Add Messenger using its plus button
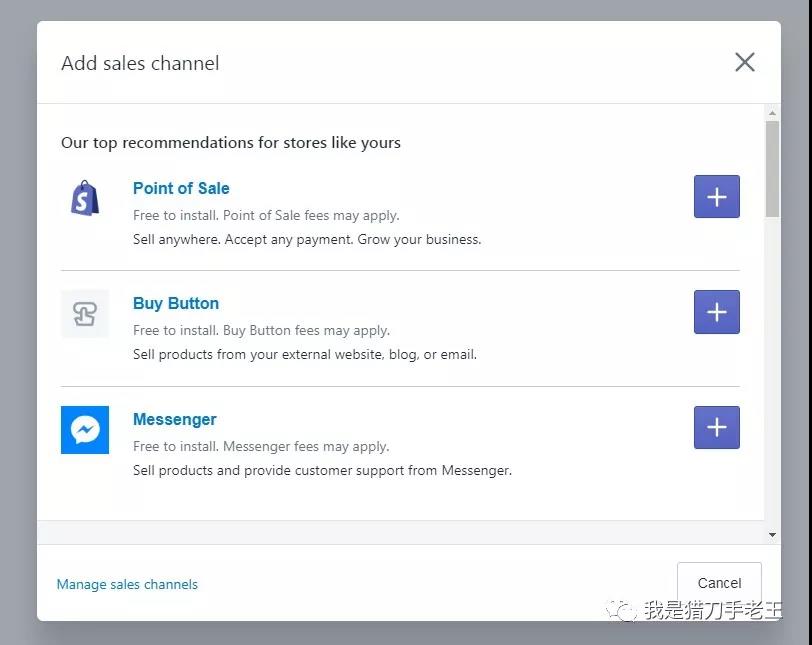The height and width of the screenshot is (645, 812). tap(716, 427)
